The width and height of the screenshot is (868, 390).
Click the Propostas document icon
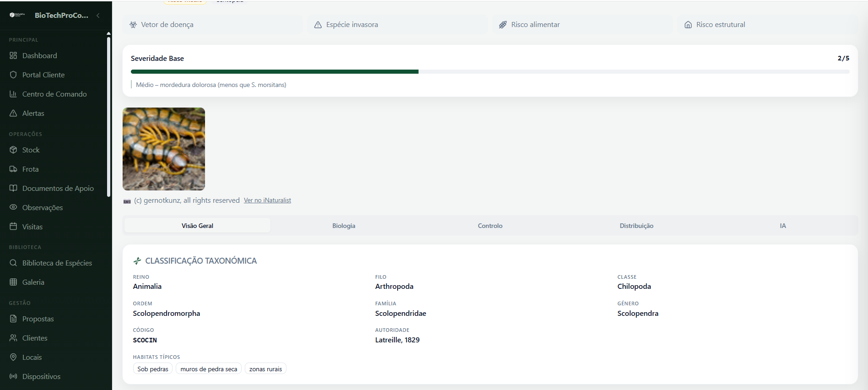click(13, 319)
